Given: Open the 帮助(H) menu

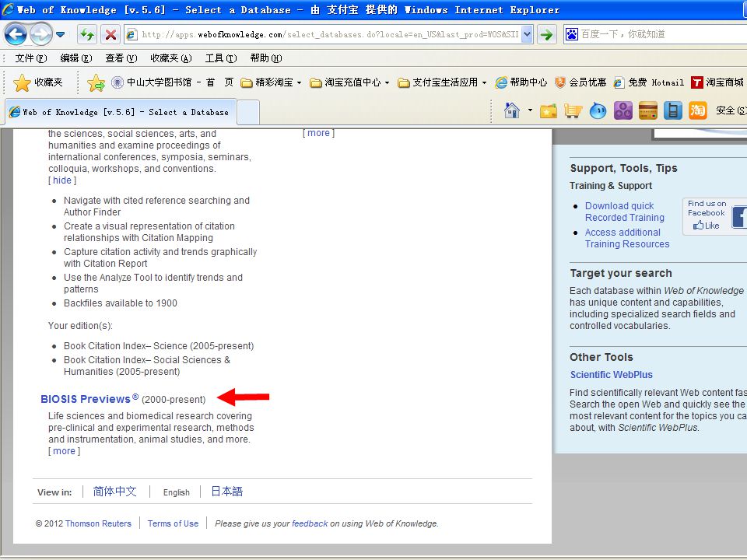Looking at the screenshot, I should [x=266, y=58].
